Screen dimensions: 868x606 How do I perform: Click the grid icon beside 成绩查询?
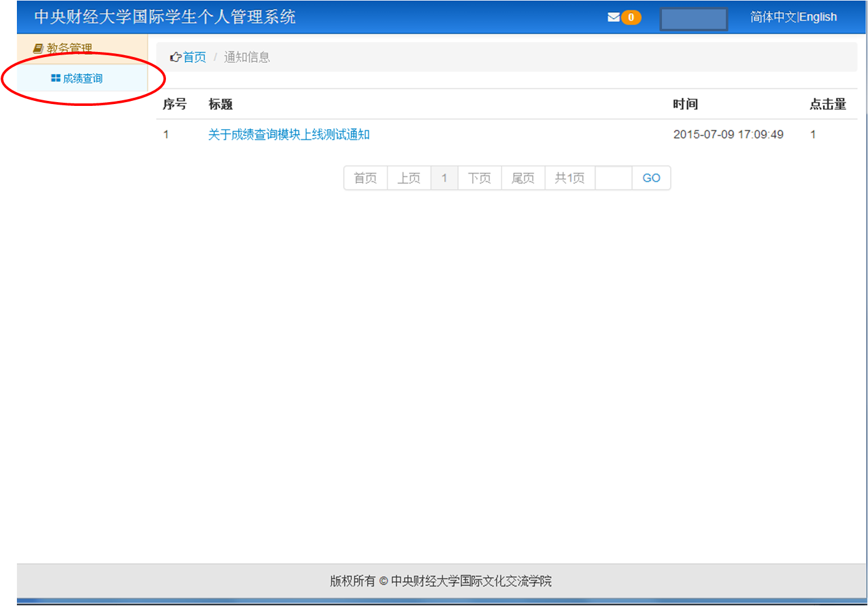tap(56, 78)
